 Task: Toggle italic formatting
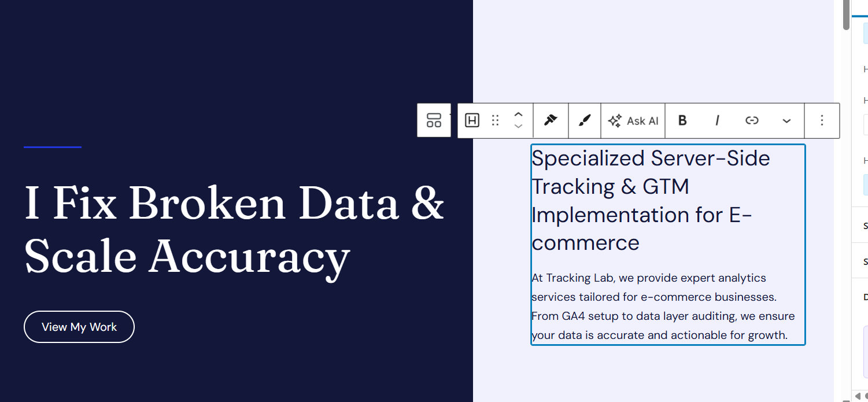click(x=717, y=120)
